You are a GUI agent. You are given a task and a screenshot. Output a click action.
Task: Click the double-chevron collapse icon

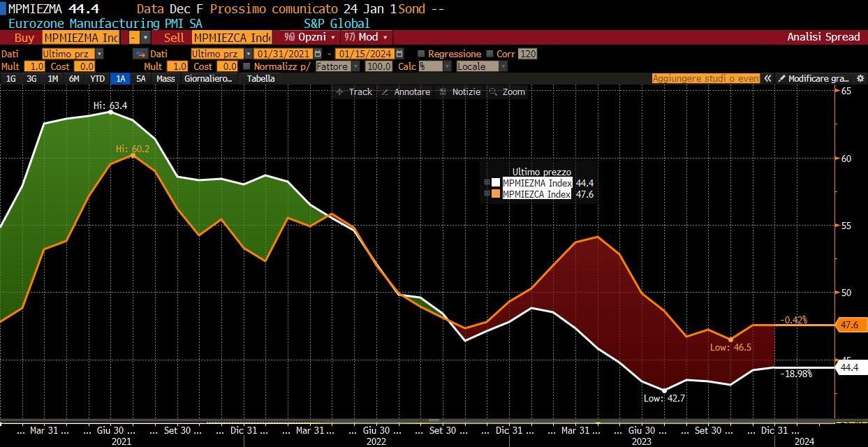(x=767, y=79)
